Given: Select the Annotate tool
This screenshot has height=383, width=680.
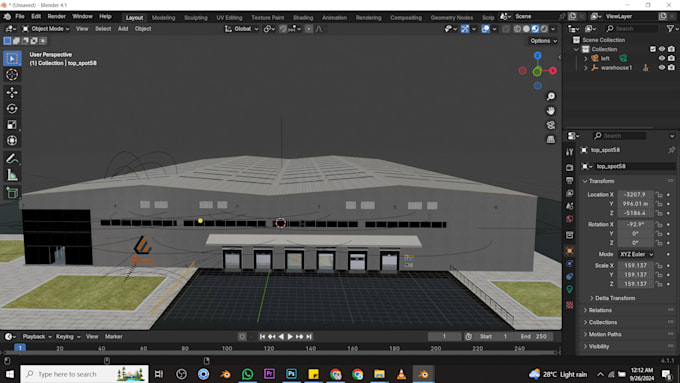Looking at the screenshot, I should click(12, 159).
